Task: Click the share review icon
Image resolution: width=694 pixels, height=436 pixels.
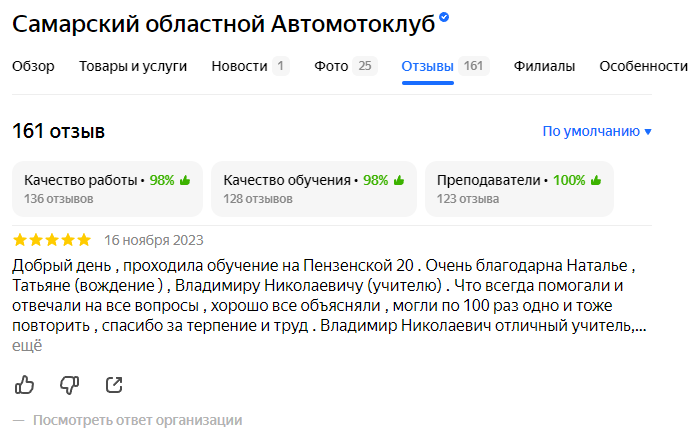Action: coord(114,384)
